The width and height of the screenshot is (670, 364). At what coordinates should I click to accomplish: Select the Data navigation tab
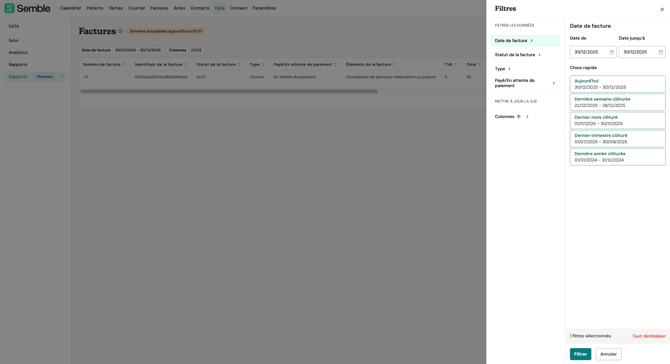point(220,8)
